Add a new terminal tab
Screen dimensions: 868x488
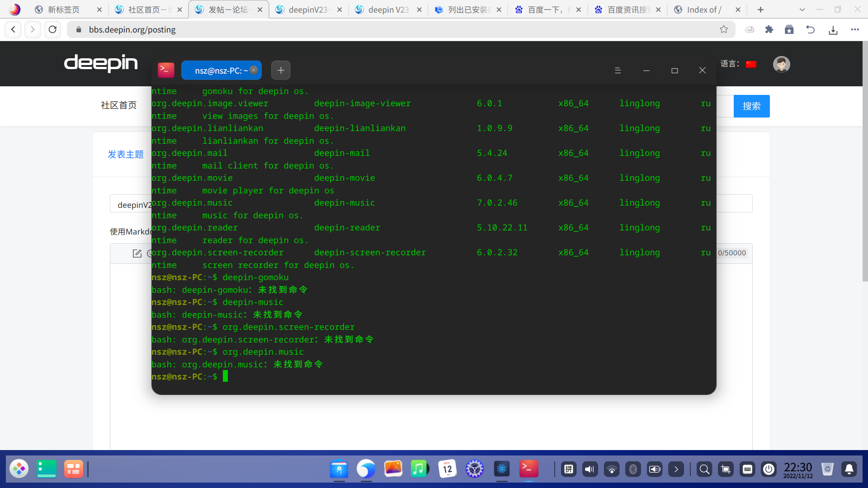click(x=281, y=70)
